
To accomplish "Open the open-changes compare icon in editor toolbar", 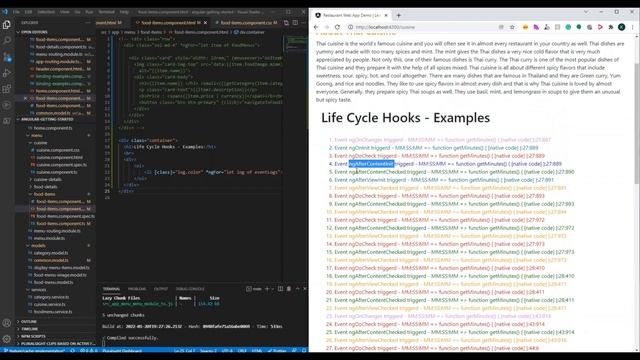I will click(x=286, y=23).
